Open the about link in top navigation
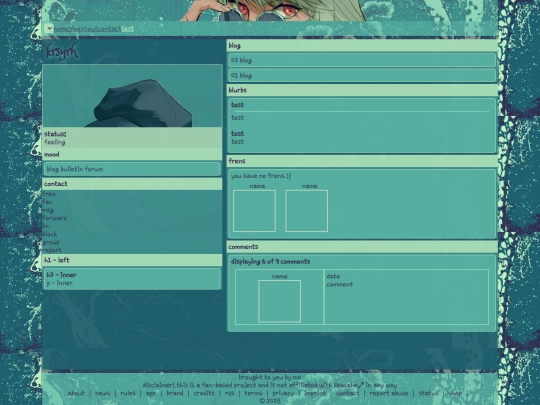 tap(89, 29)
